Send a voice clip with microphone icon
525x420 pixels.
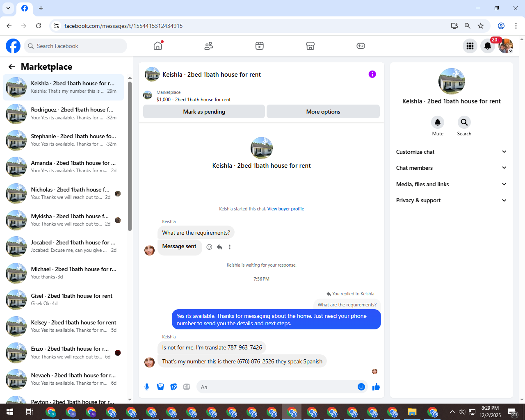click(147, 387)
